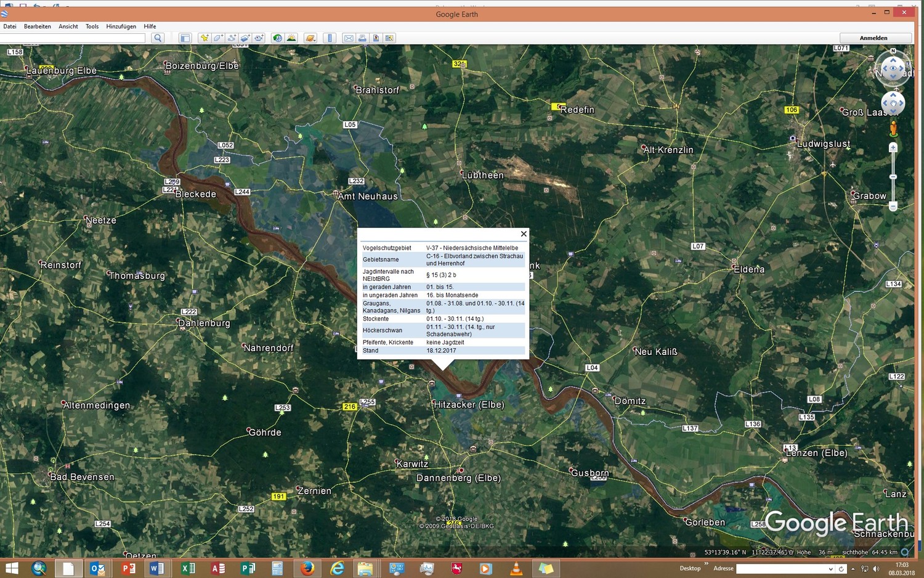Click the record a tour icon
This screenshot has width=924, height=578.
[x=259, y=38]
